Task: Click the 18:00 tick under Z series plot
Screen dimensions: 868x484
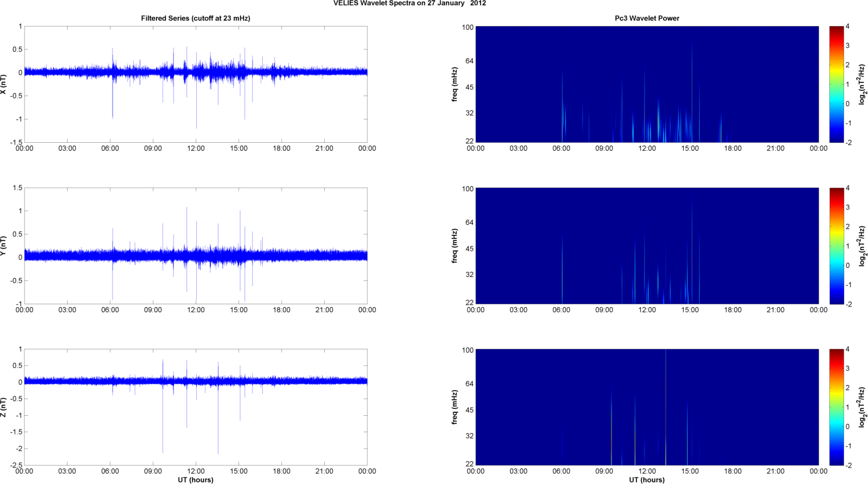Action: point(282,471)
